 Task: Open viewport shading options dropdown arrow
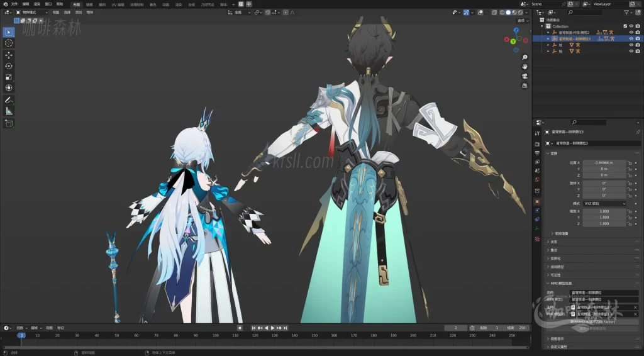point(526,13)
